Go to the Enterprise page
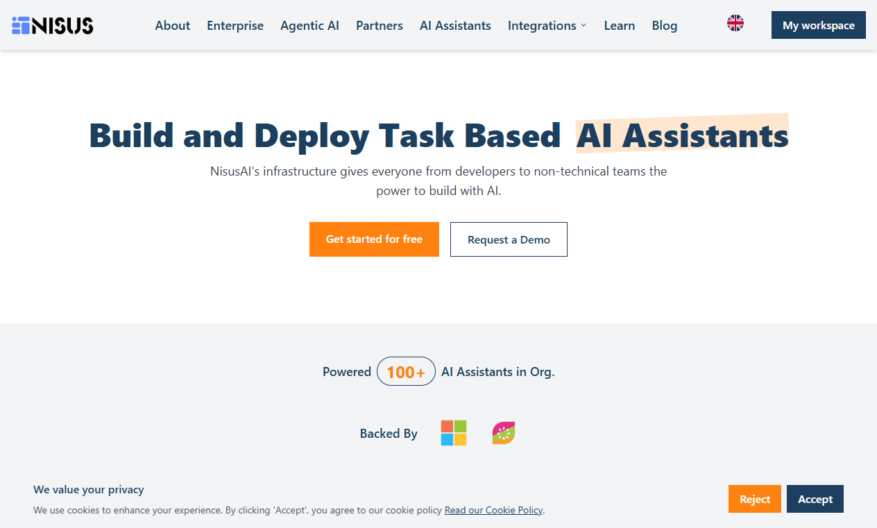The width and height of the screenshot is (877, 528). point(235,25)
